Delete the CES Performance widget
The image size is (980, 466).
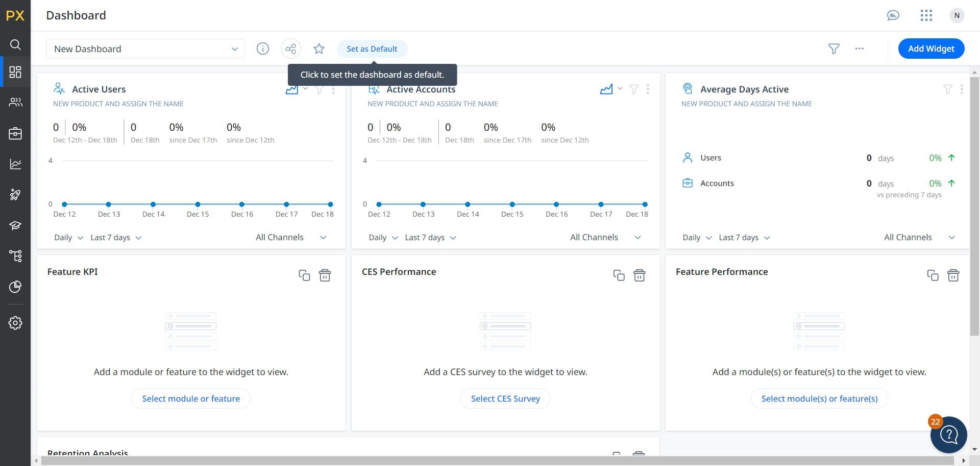point(640,275)
